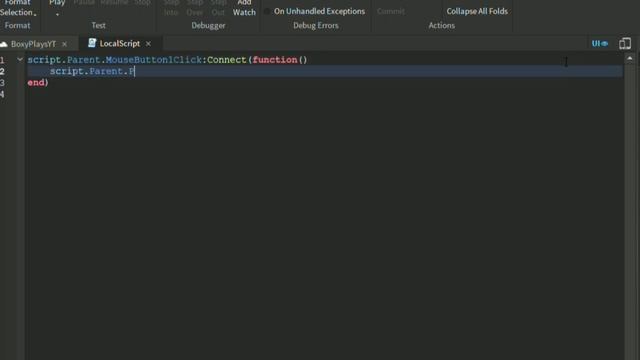Viewport: 640px width, 360px height.
Task: Click the LocalScript file icon on the tab
Action: pyautogui.click(x=92, y=43)
